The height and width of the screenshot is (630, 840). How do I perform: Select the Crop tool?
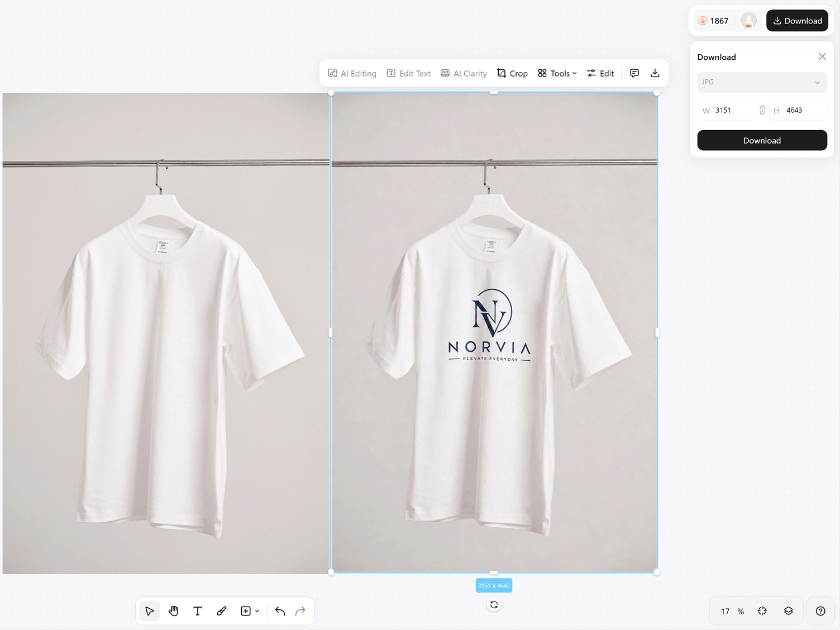[x=512, y=73]
